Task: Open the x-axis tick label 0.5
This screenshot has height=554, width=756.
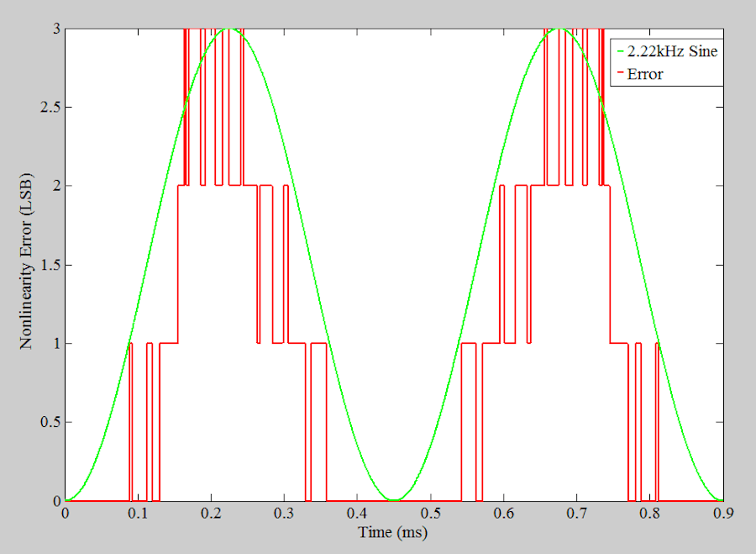Action: (x=431, y=514)
